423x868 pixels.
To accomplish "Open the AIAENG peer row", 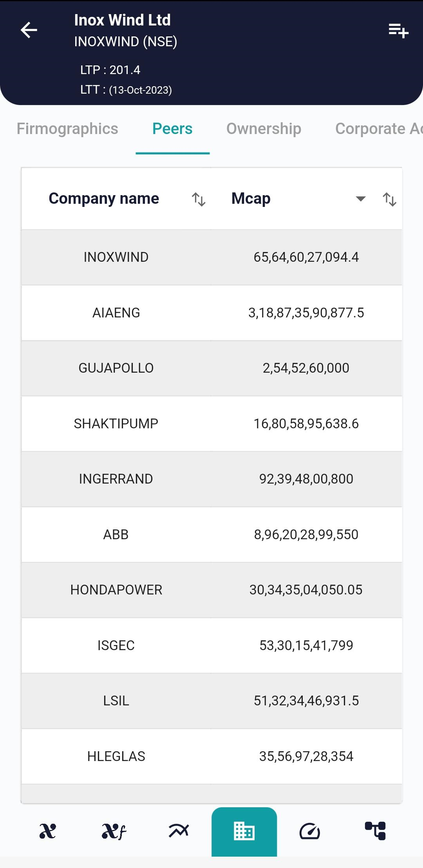I will coord(116,313).
